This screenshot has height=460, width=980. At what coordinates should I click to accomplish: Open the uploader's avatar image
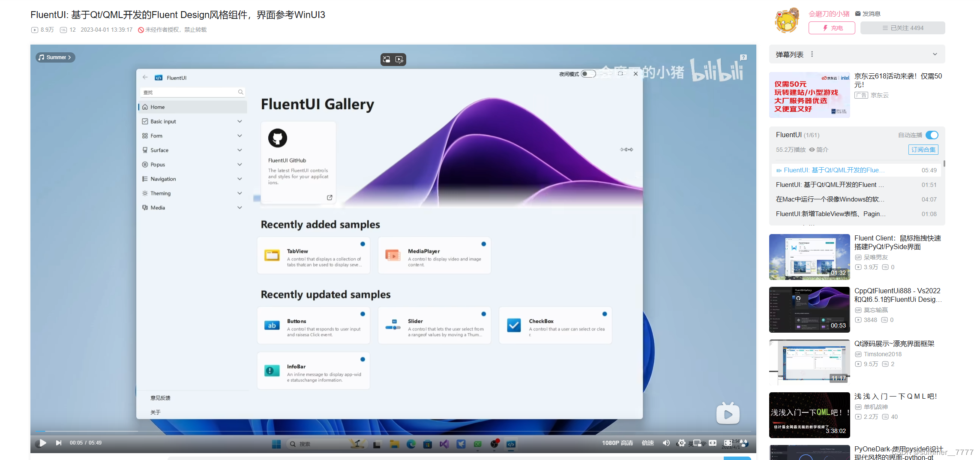pyautogui.click(x=788, y=21)
